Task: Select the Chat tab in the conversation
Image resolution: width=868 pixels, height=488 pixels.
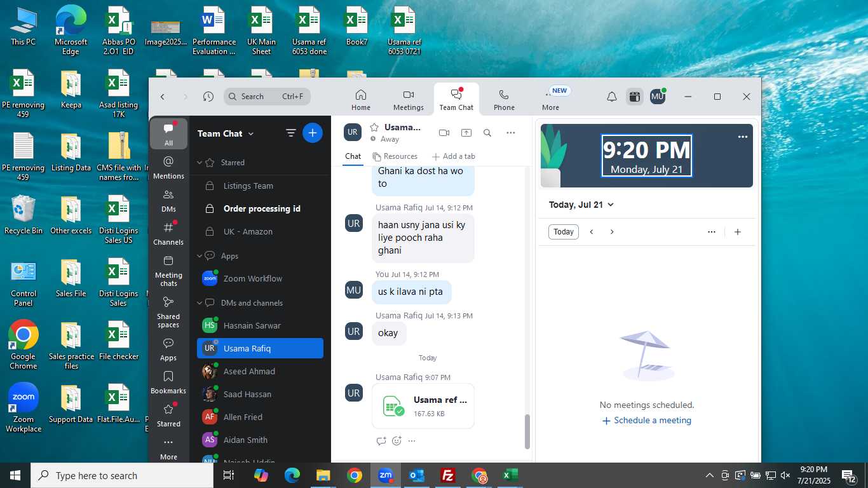Action: pos(353,156)
